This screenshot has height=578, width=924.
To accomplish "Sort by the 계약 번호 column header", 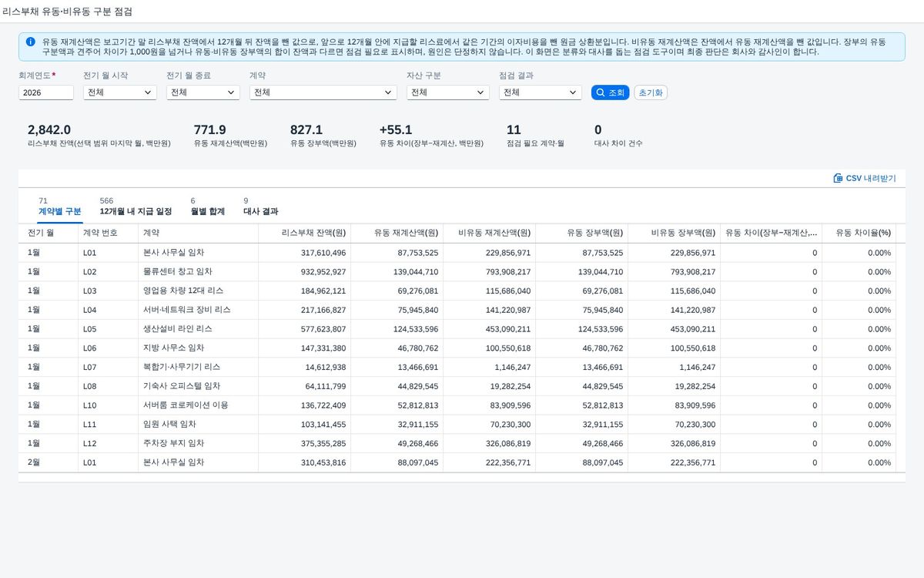I will pos(108,232).
